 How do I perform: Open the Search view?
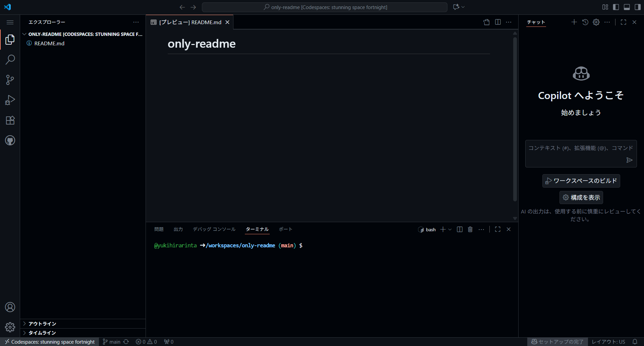[10, 60]
